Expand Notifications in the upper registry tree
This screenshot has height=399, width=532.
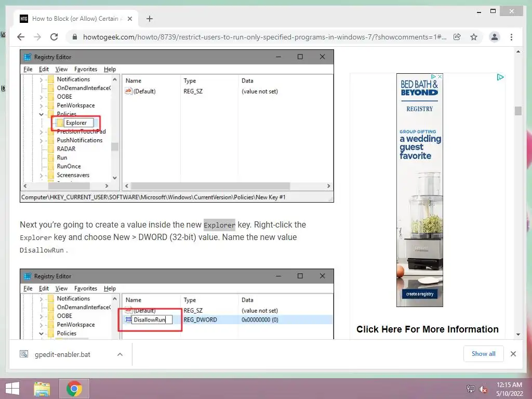41,79
